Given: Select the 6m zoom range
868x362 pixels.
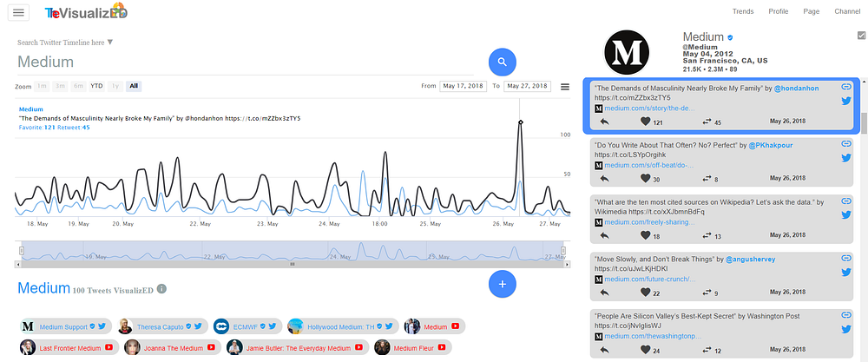Looking at the screenshot, I should click(79, 86).
